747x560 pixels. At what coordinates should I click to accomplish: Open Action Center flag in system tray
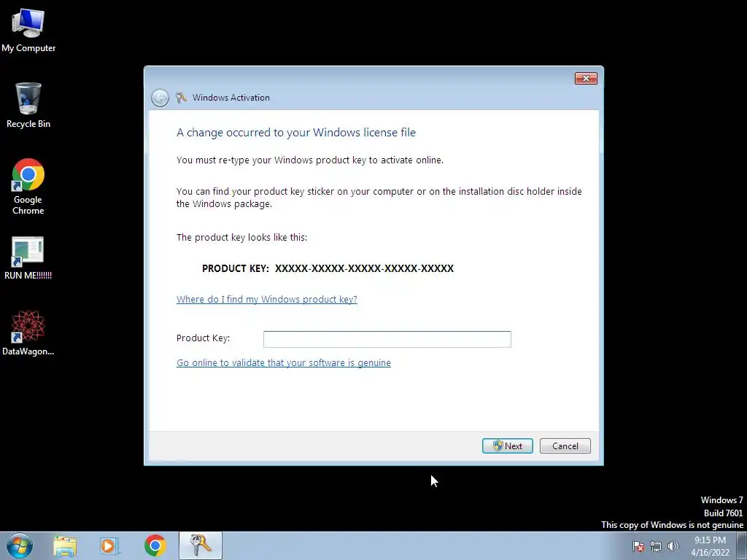[x=638, y=546]
